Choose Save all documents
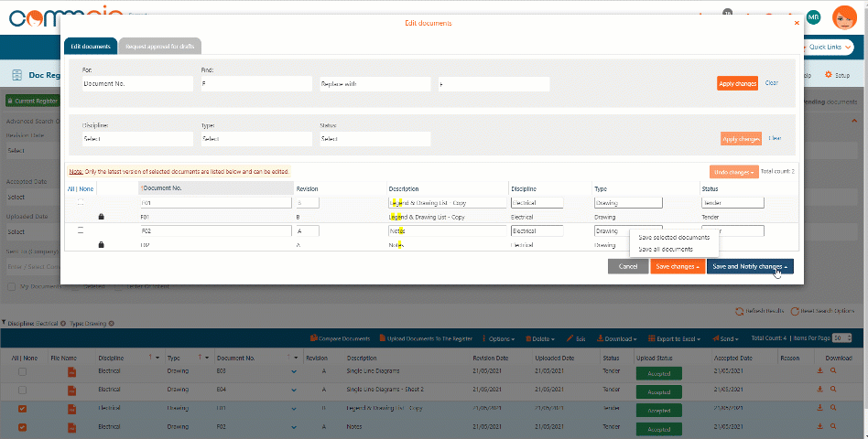868x439 pixels. pos(666,250)
